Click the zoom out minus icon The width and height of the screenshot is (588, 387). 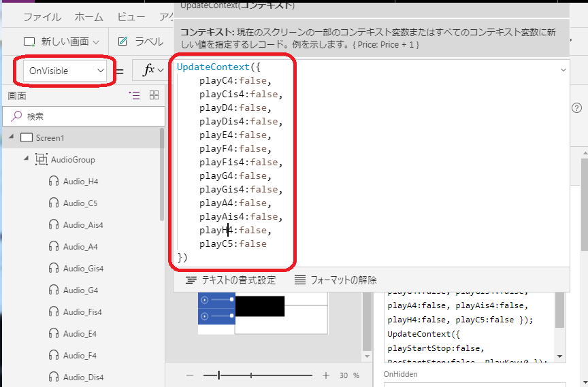click(190, 375)
